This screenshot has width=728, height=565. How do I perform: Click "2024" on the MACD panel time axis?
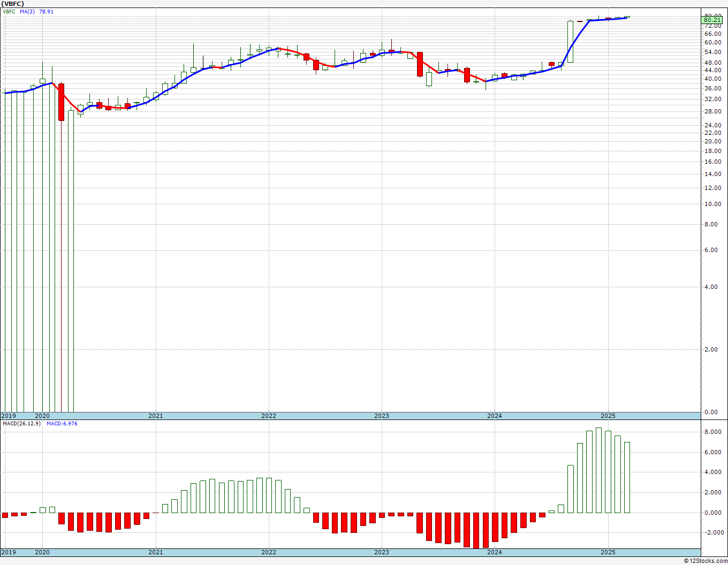click(495, 552)
